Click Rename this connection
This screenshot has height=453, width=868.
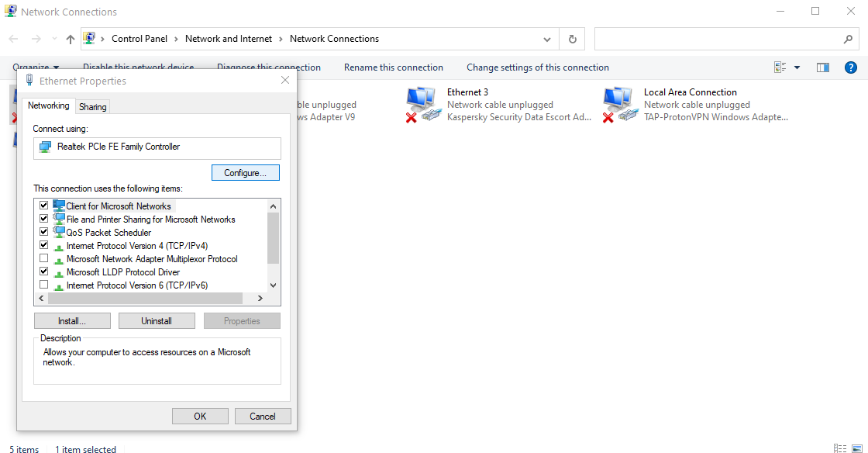coord(394,67)
